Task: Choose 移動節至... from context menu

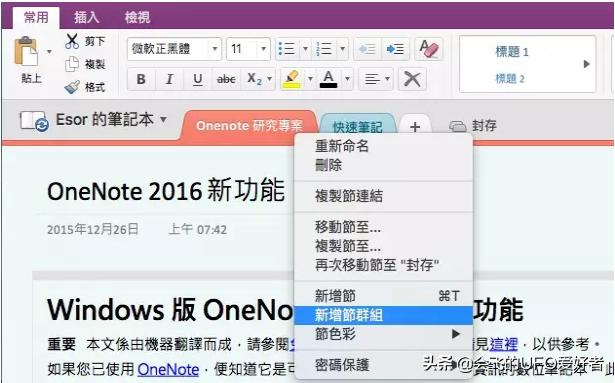Action: (384, 226)
